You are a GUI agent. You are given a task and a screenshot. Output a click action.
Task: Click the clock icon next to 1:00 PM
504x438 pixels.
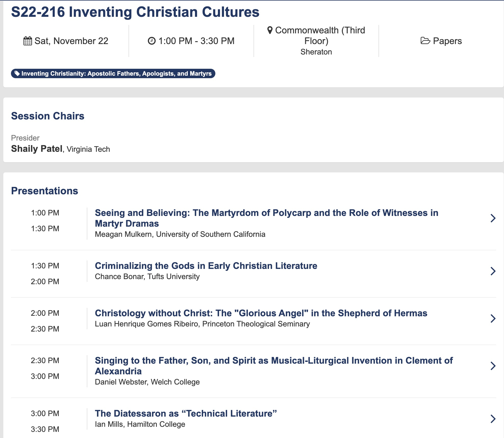(152, 41)
